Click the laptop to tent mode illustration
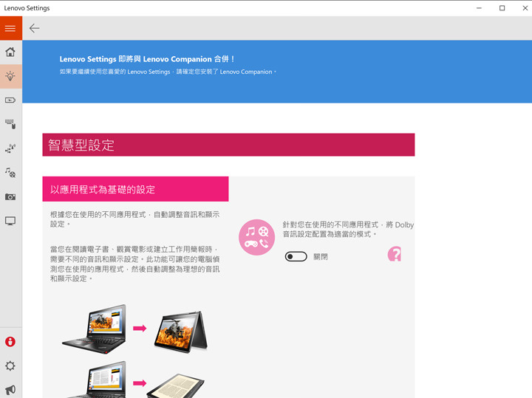 click(x=134, y=329)
